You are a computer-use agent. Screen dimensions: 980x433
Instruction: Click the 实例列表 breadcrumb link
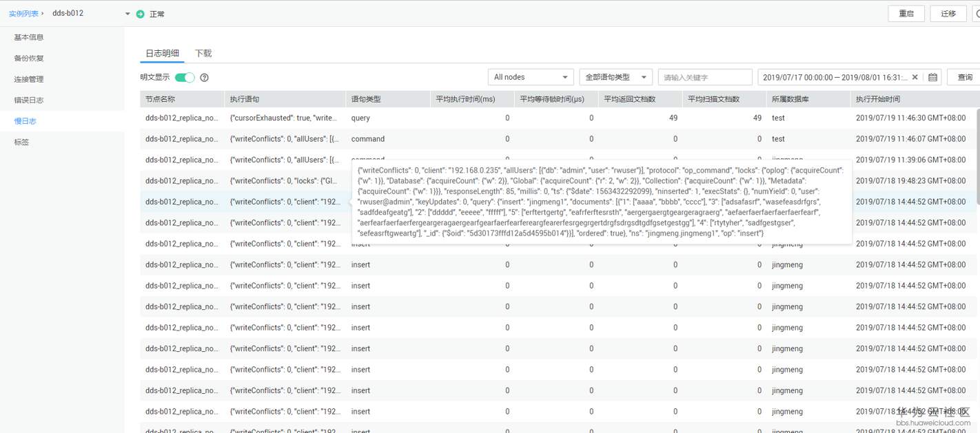click(23, 13)
